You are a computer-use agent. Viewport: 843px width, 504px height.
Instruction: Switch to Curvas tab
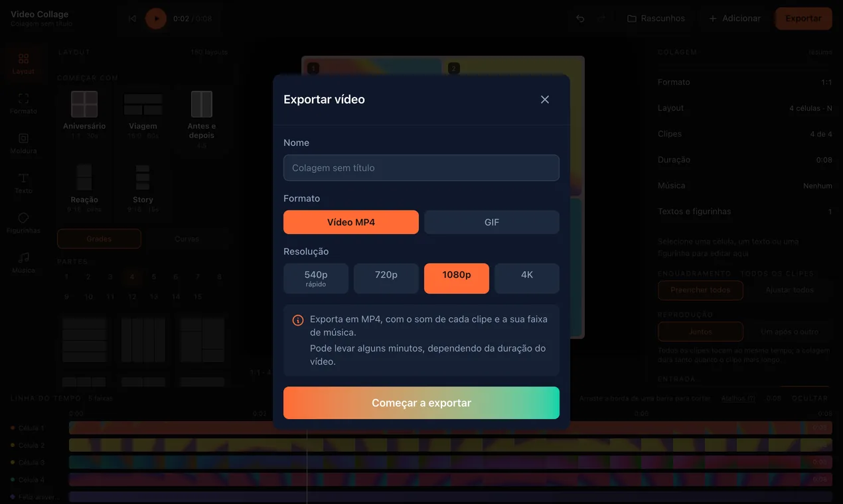click(x=187, y=239)
